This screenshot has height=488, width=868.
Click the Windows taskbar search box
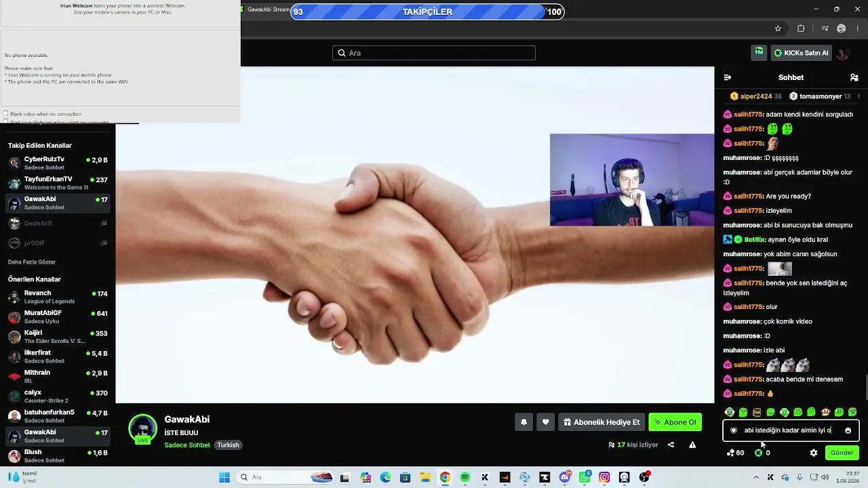[285, 477]
